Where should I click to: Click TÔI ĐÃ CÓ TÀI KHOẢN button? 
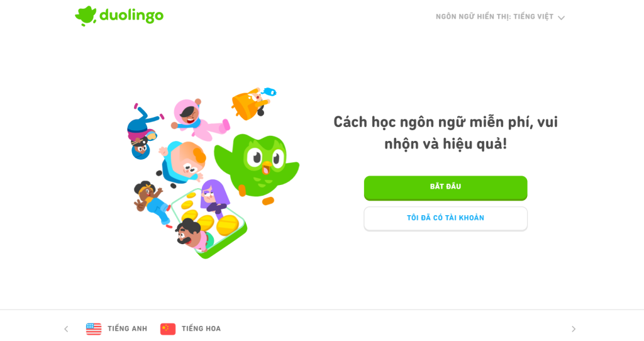[446, 218]
